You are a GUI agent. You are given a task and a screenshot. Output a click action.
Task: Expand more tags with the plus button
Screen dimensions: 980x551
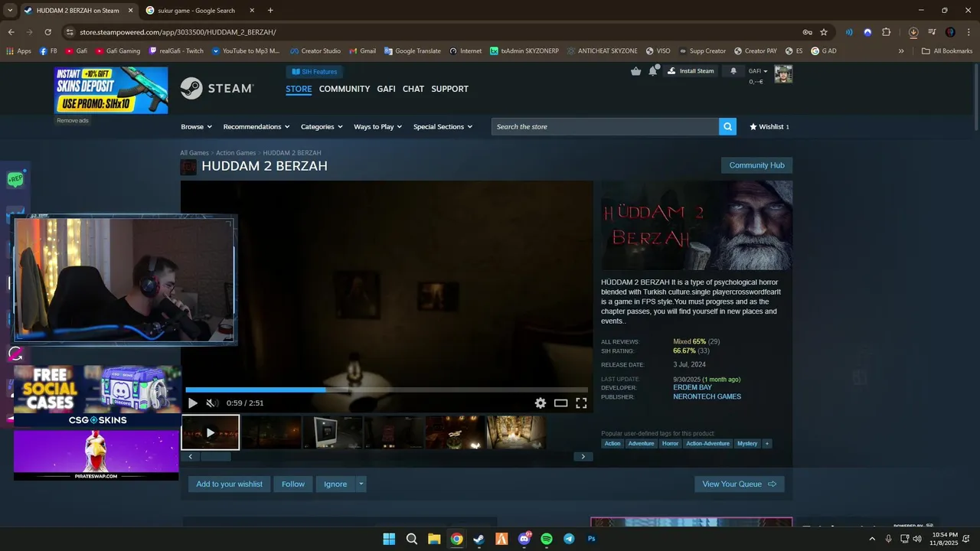click(x=766, y=444)
